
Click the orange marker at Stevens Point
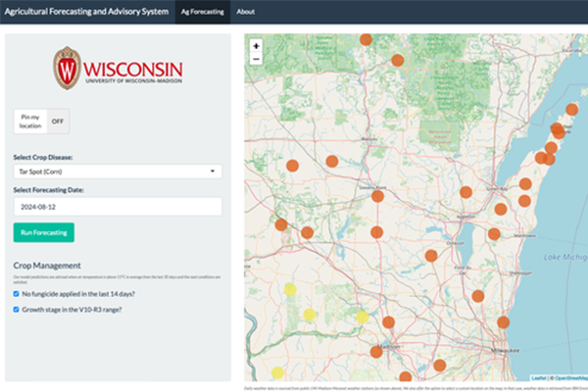[377, 195]
